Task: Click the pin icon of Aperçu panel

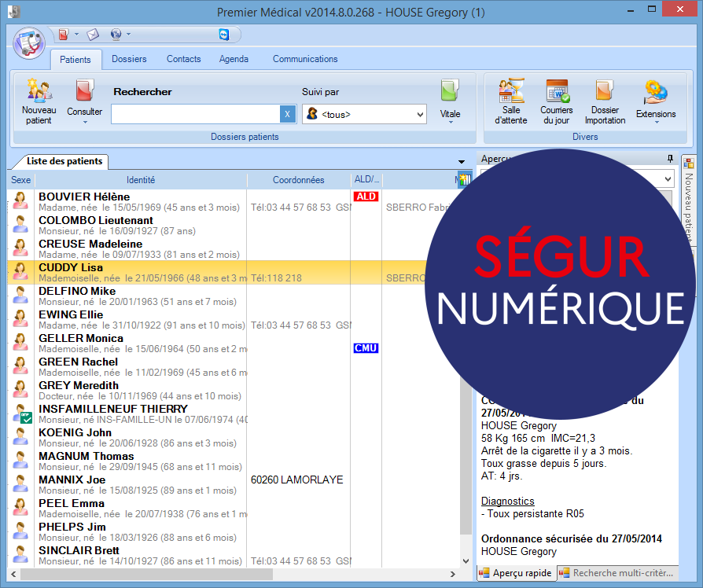Action: click(x=670, y=158)
